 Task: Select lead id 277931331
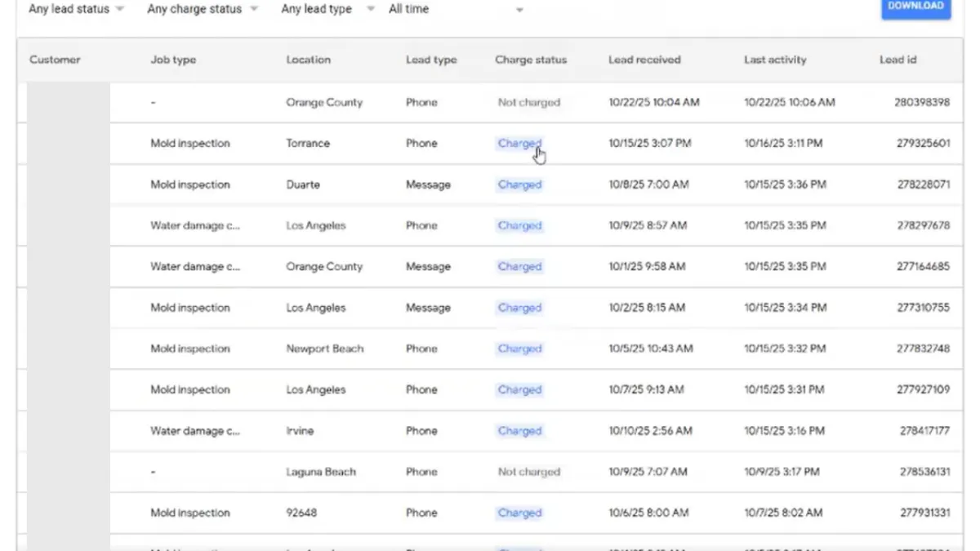[925, 513]
